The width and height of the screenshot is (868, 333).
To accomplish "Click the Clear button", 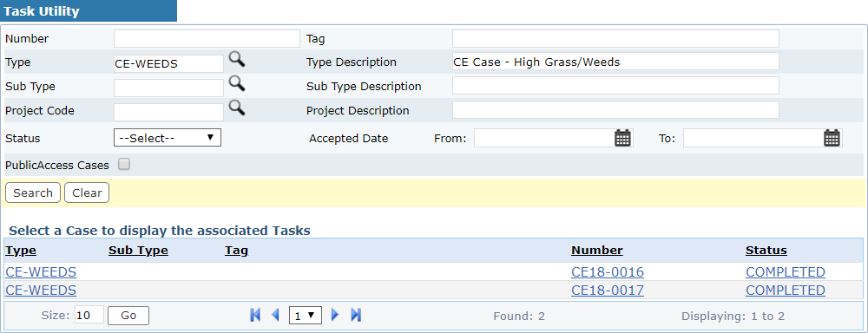I will (x=87, y=193).
